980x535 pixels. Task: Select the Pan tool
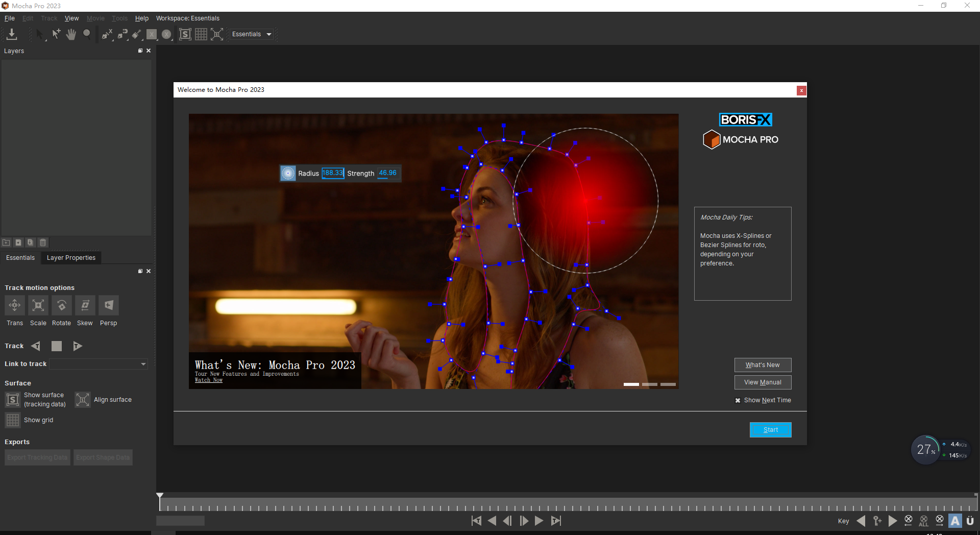coord(71,34)
